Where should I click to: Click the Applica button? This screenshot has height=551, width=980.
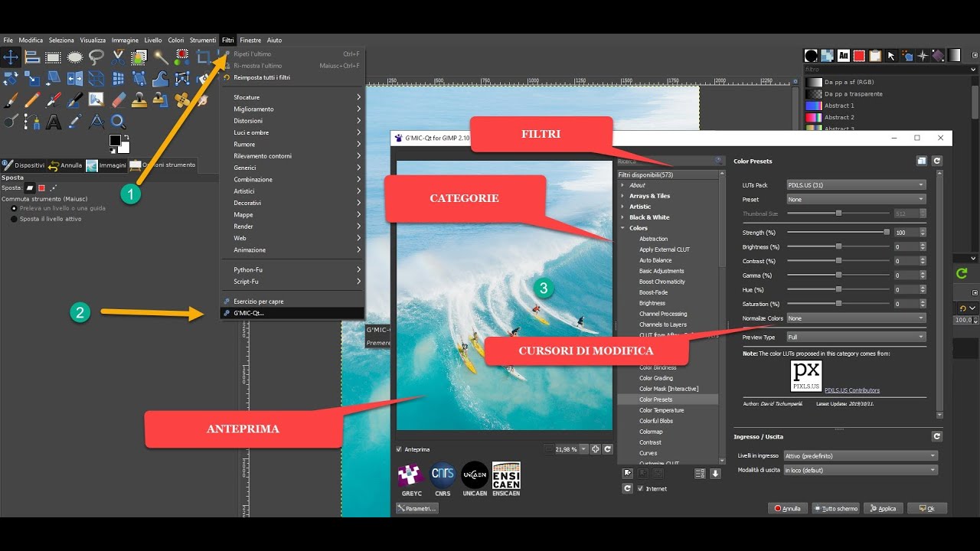[x=883, y=508]
